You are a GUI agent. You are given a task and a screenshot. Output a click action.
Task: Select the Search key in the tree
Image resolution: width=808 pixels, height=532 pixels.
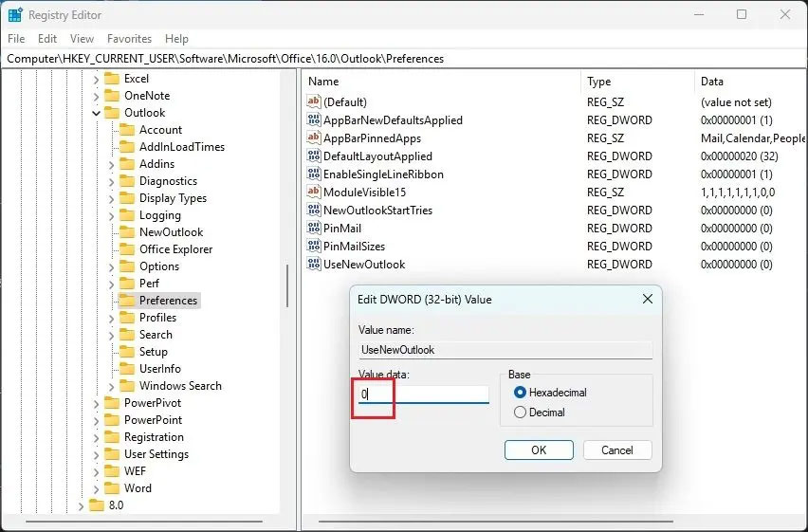(156, 335)
